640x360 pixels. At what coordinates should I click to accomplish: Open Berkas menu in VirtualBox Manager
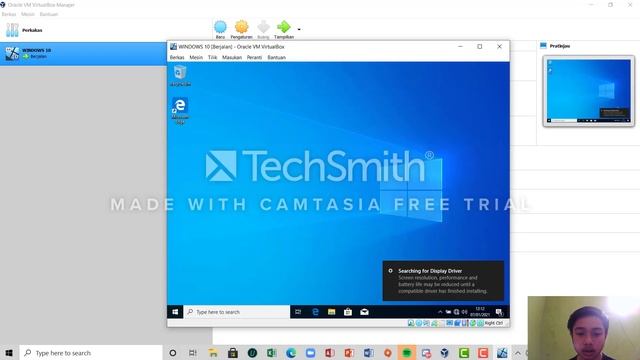pyautogui.click(x=9, y=14)
